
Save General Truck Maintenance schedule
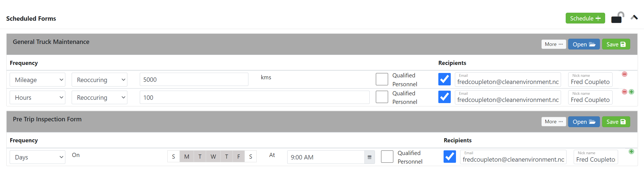pyautogui.click(x=616, y=44)
